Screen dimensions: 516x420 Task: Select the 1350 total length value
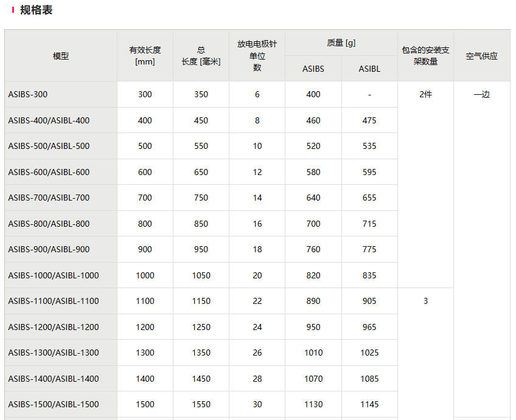pos(201,353)
